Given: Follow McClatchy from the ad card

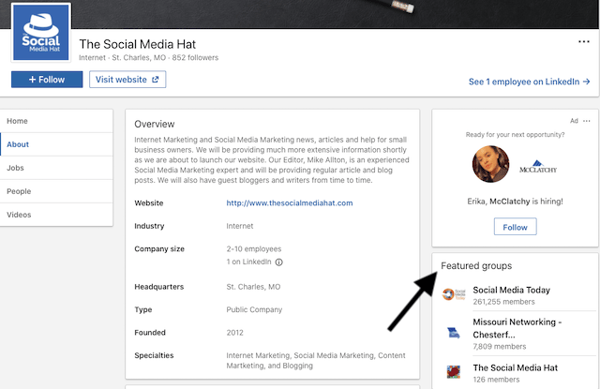Looking at the screenshot, I should click(x=515, y=227).
